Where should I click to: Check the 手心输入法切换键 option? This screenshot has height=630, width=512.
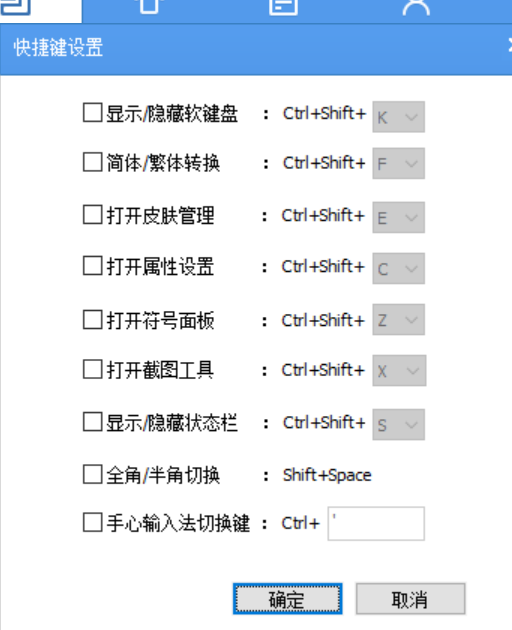click(92, 523)
